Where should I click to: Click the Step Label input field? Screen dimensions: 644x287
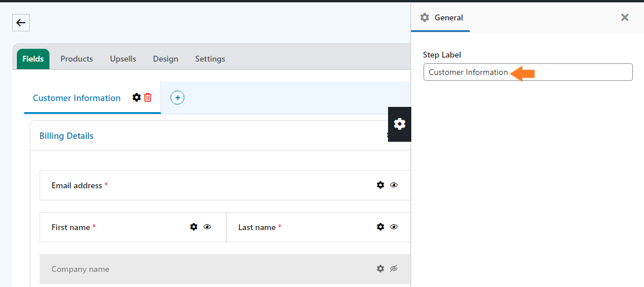pos(528,72)
